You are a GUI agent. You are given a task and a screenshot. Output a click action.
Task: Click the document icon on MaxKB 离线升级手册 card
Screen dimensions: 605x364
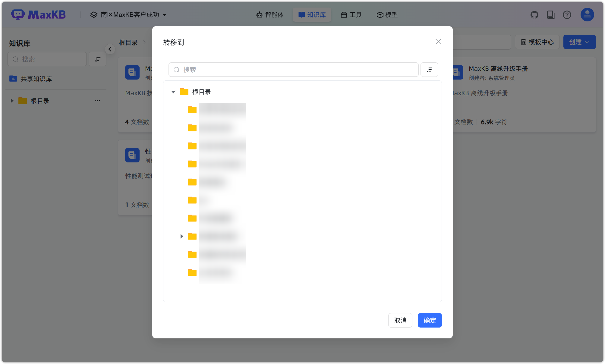(456, 72)
